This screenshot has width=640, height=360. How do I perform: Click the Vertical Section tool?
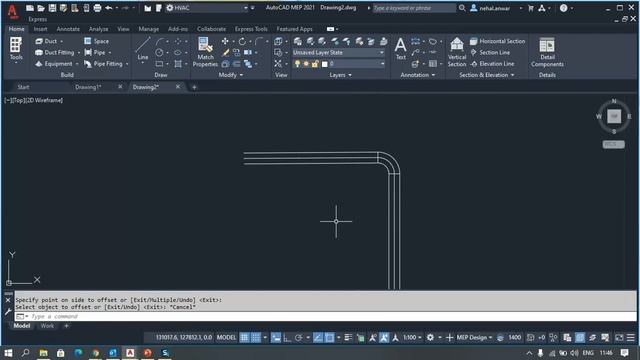point(457,52)
